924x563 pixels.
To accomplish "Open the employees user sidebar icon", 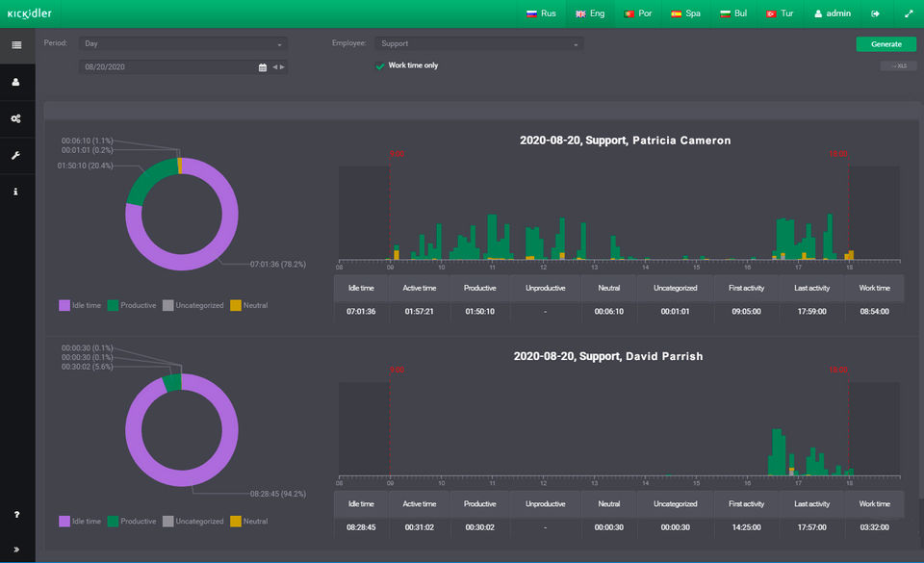I will 16,82.
